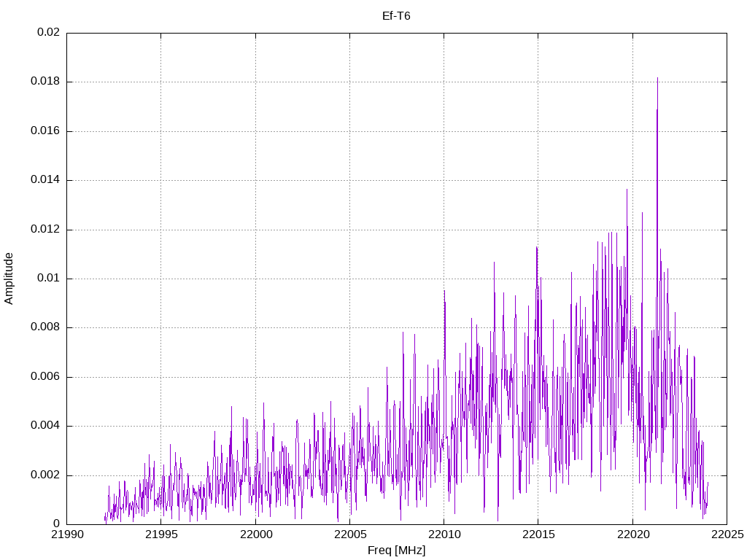The image size is (747, 560).
Task: Click the 22020 x-axis tick label
Action: [x=632, y=534]
